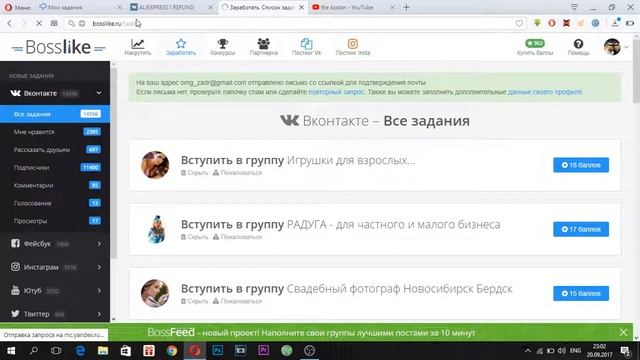Click the sidebar scroll down arrow

click(x=113, y=319)
